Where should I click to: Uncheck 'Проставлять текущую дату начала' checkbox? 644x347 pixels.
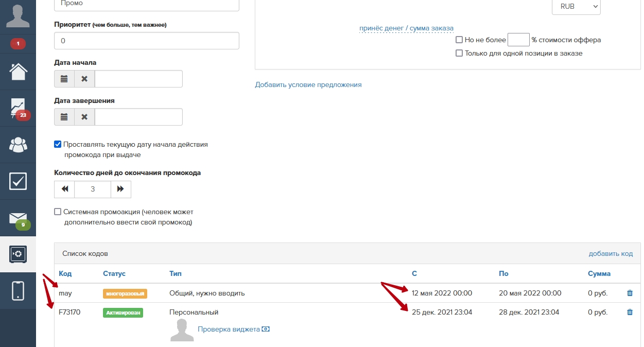click(58, 145)
